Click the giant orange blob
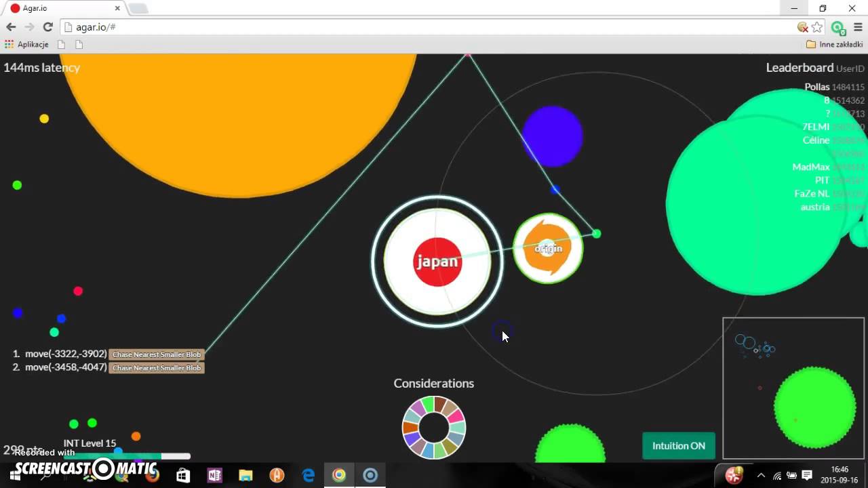868x488 pixels. coord(239,124)
